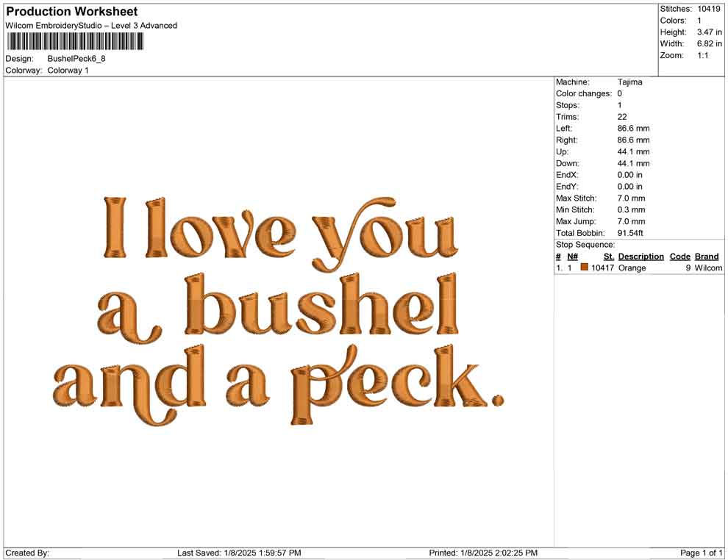Click the embroidery design preview text
Viewport: 728px width, 560px height.
click(279, 311)
